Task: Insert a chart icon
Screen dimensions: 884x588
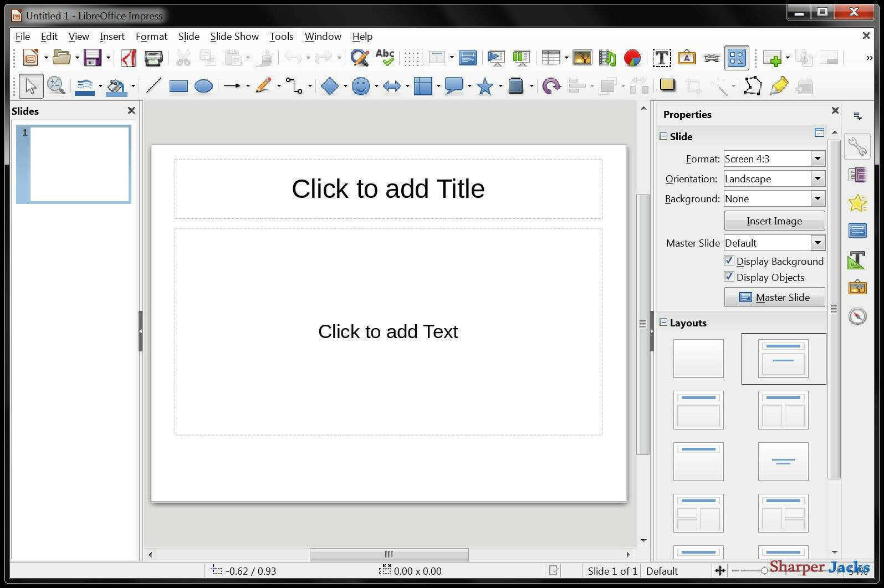Action: tap(632, 58)
